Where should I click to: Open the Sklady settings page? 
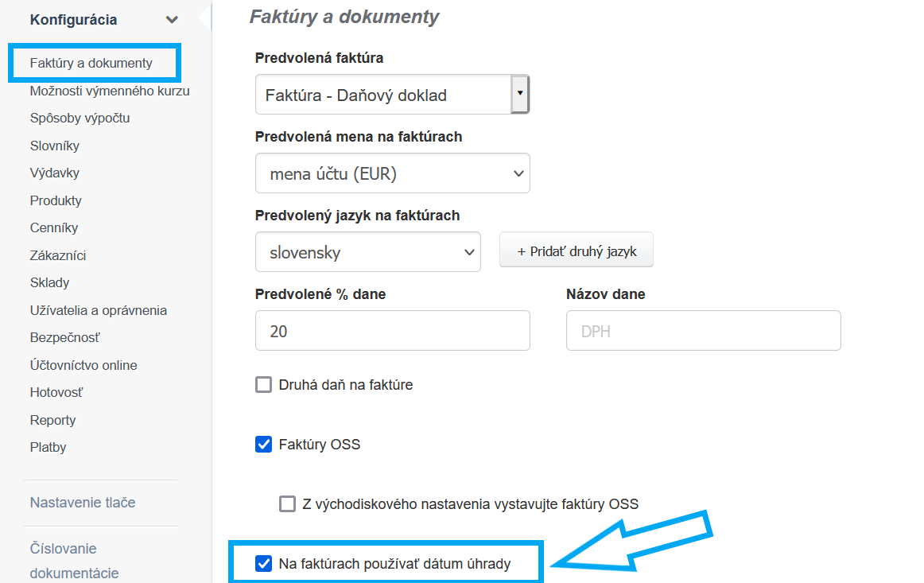point(49,282)
